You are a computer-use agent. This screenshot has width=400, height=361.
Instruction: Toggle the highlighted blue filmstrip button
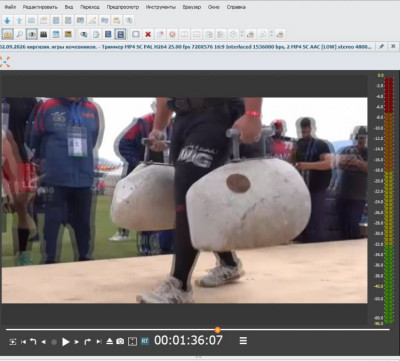[x=120, y=34]
